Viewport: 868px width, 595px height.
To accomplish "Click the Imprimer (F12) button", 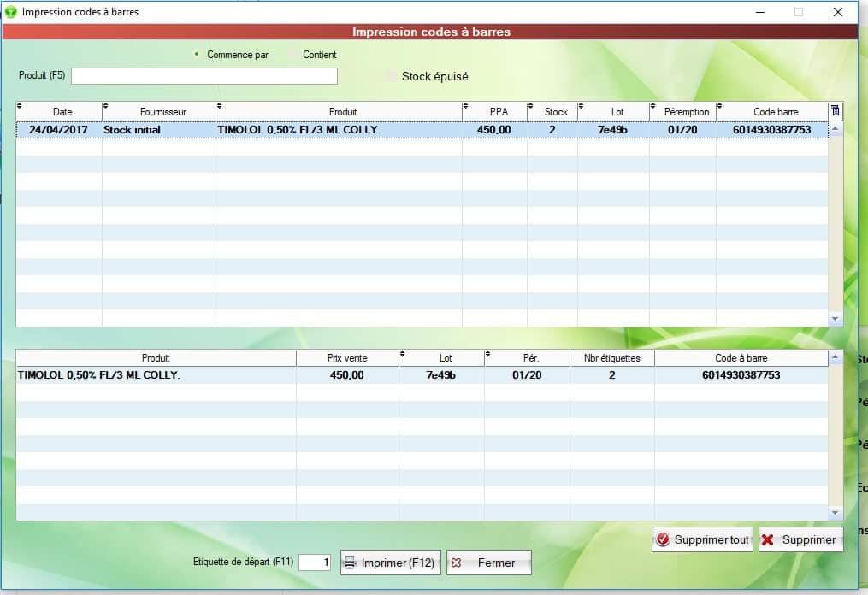I will coord(391,563).
